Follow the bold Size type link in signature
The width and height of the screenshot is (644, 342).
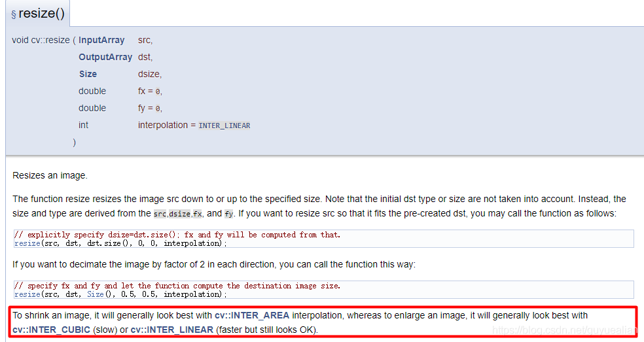(x=88, y=74)
